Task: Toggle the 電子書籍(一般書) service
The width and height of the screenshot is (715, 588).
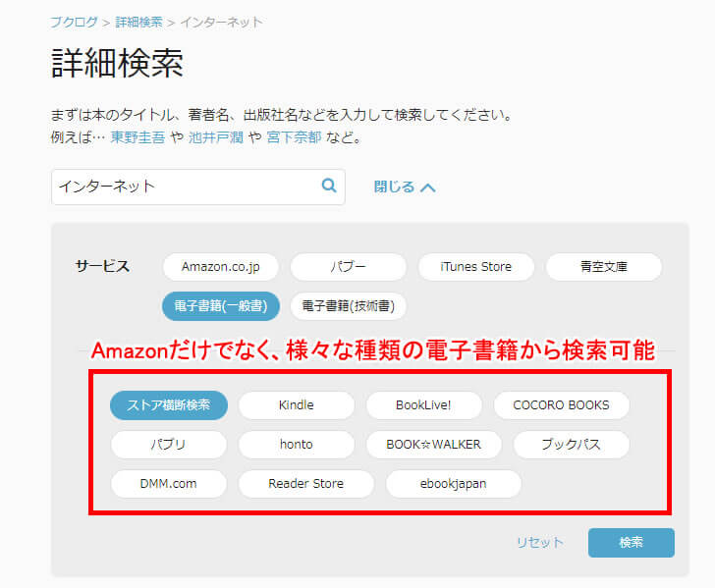Action: point(221,306)
